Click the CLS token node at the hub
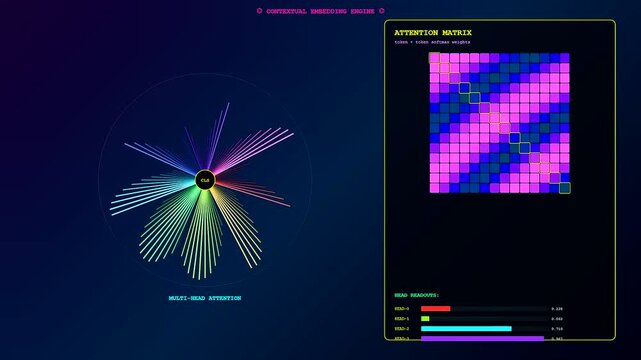Image resolution: width=641 pixels, height=360 pixels. click(205, 180)
